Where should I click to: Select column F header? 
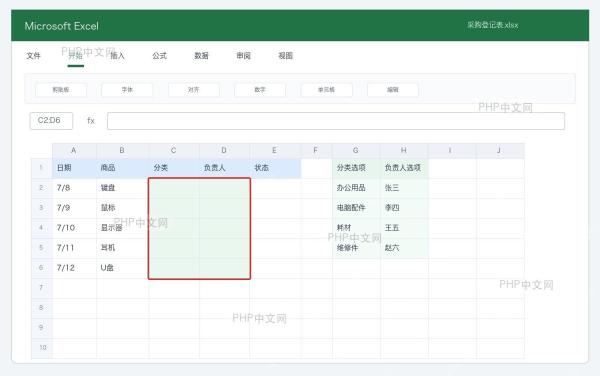pyautogui.click(x=316, y=151)
